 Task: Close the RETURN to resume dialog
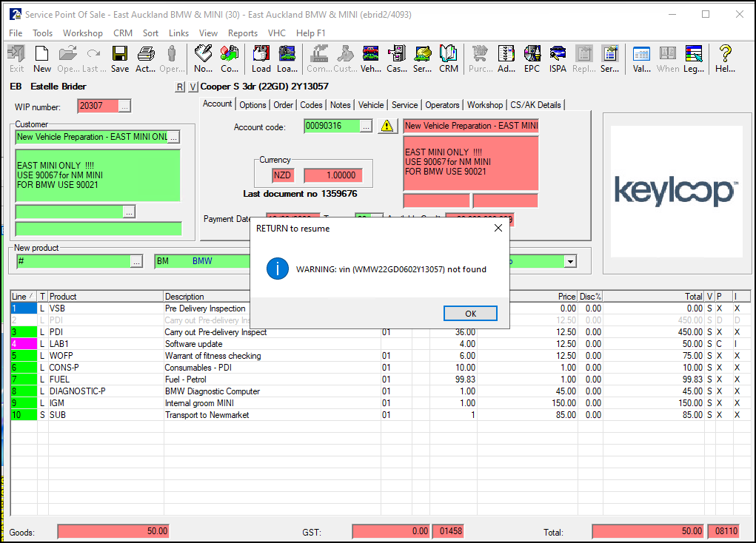pos(498,229)
